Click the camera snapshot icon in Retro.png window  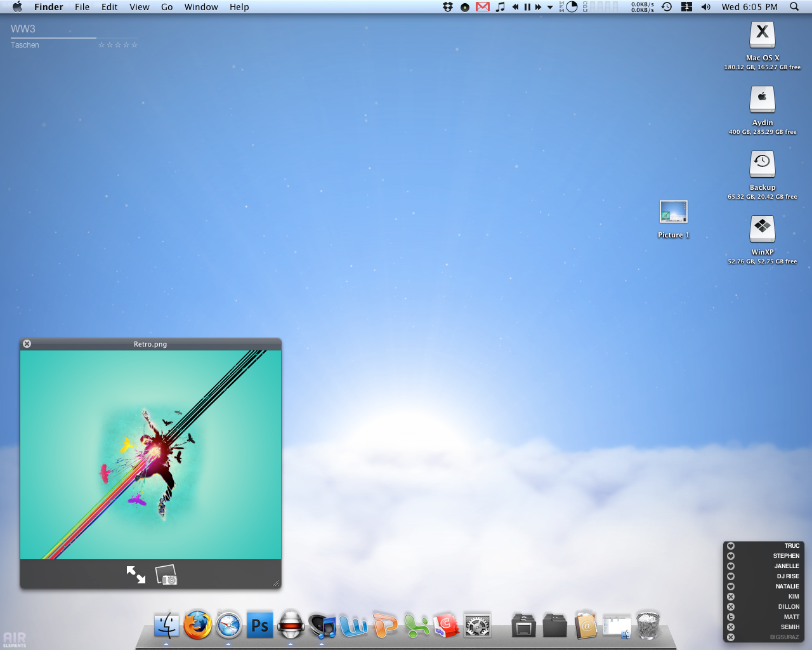(x=166, y=574)
